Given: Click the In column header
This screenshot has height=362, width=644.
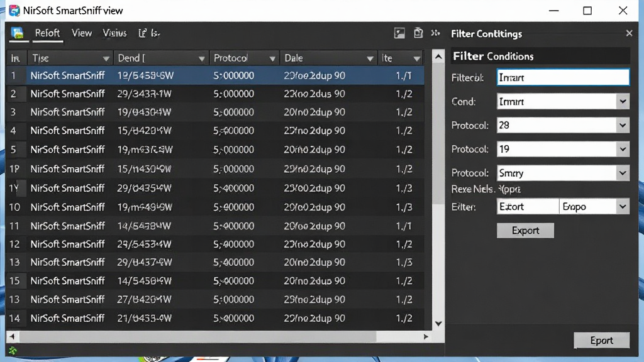Looking at the screenshot, I should click(x=16, y=58).
